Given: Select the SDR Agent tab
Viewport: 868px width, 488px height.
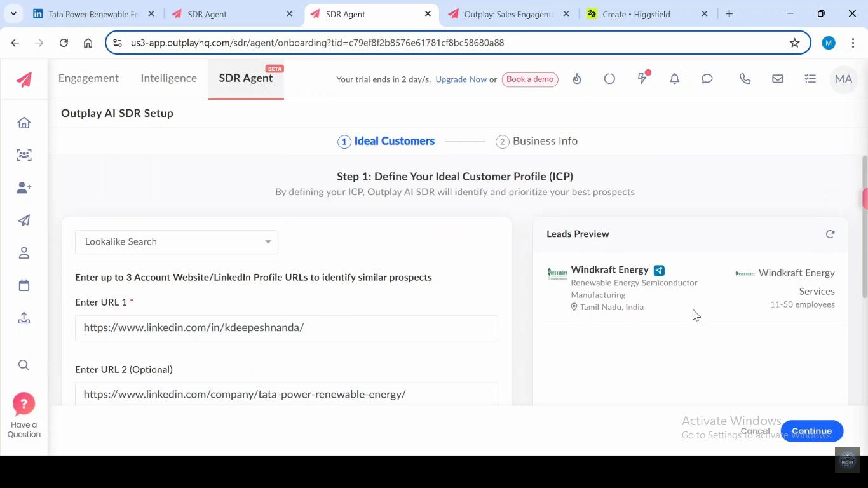Looking at the screenshot, I should [246, 78].
